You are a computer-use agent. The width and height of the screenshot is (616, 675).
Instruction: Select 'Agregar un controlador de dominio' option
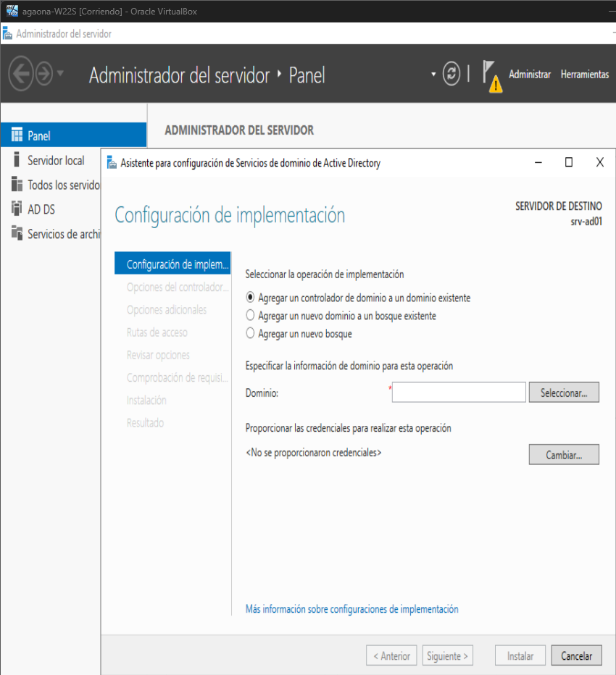(x=251, y=297)
